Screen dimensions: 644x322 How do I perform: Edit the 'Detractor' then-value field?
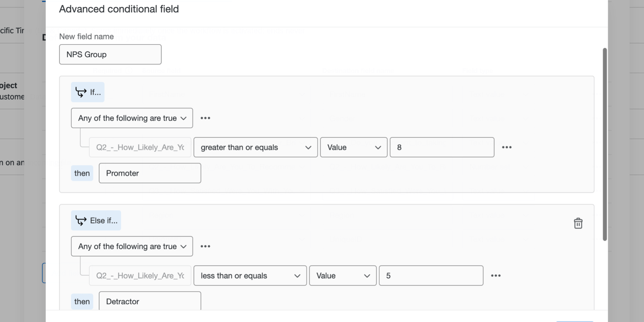pyautogui.click(x=150, y=302)
